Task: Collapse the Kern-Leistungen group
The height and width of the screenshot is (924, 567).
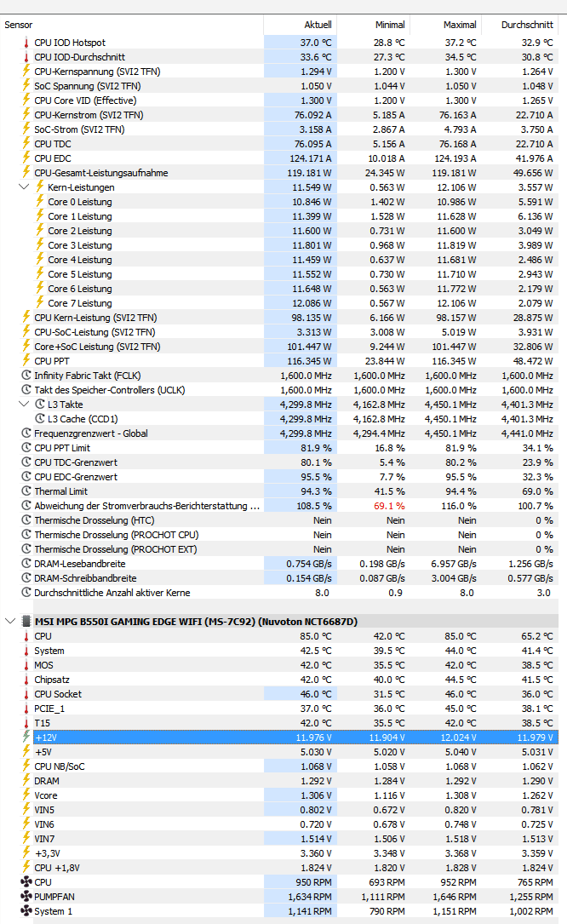Action: pyautogui.click(x=24, y=187)
